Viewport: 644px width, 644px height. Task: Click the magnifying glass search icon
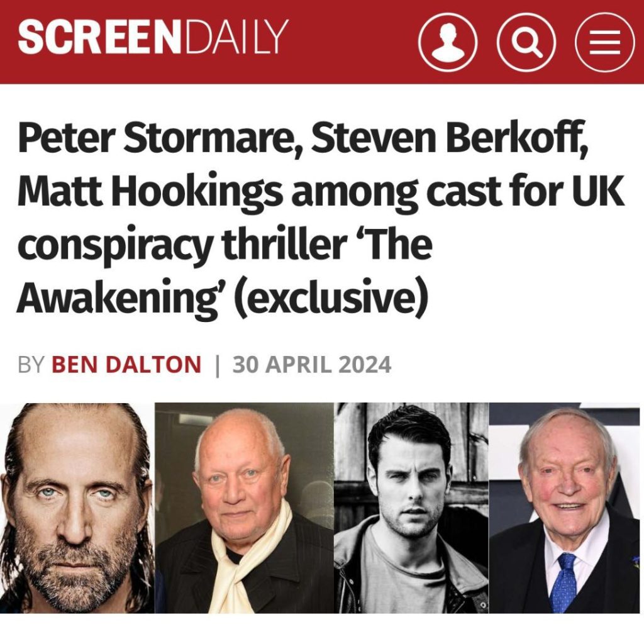point(526,42)
